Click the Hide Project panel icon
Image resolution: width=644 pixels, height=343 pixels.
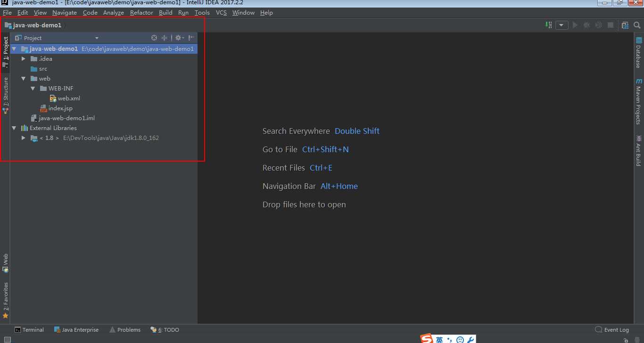pos(191,38)
